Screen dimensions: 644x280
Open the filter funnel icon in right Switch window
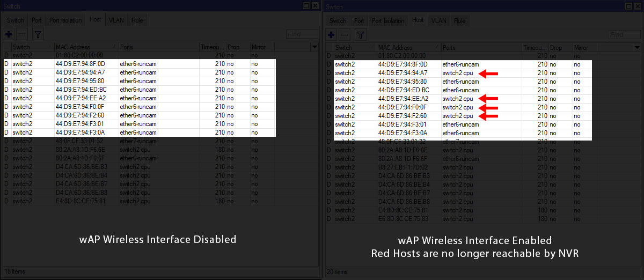360,35
